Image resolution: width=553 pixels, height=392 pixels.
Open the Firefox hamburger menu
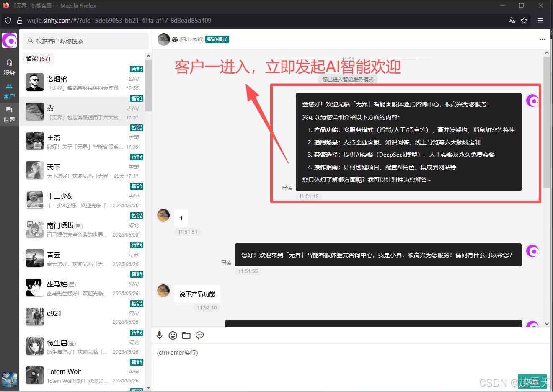point(540,21)
